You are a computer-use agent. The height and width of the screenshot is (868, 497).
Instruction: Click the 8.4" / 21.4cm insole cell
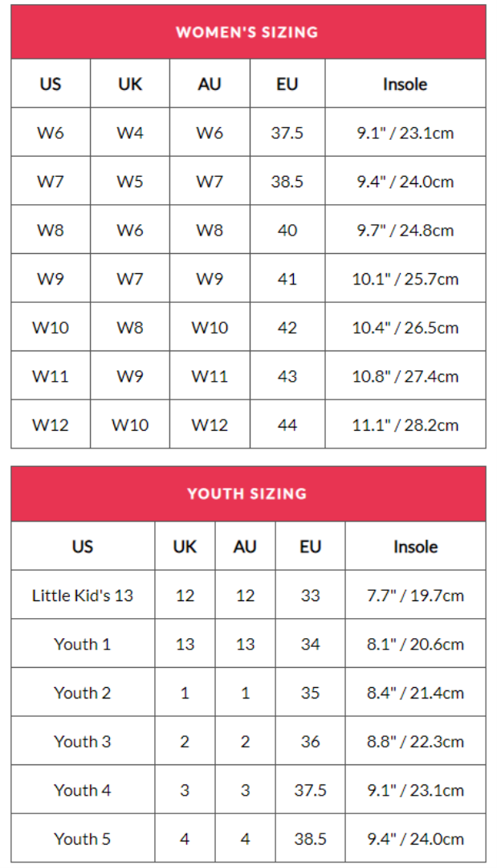(415, 693)
